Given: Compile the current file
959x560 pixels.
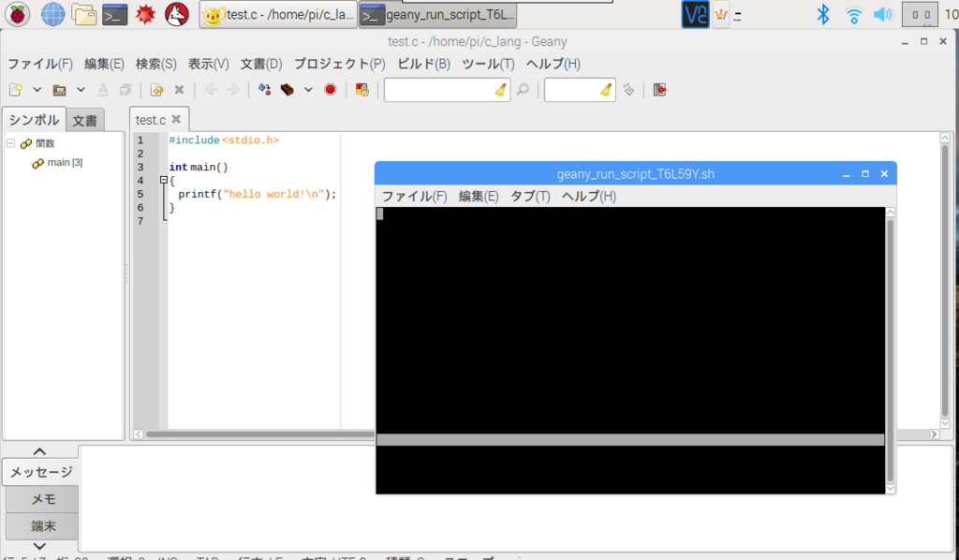Looking at the screenshot, I should pos(264,90).
